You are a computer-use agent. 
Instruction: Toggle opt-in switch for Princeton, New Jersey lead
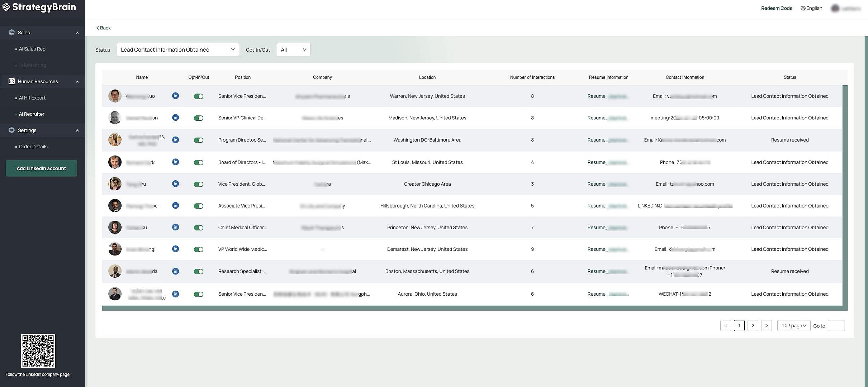[x=199, y=228]
